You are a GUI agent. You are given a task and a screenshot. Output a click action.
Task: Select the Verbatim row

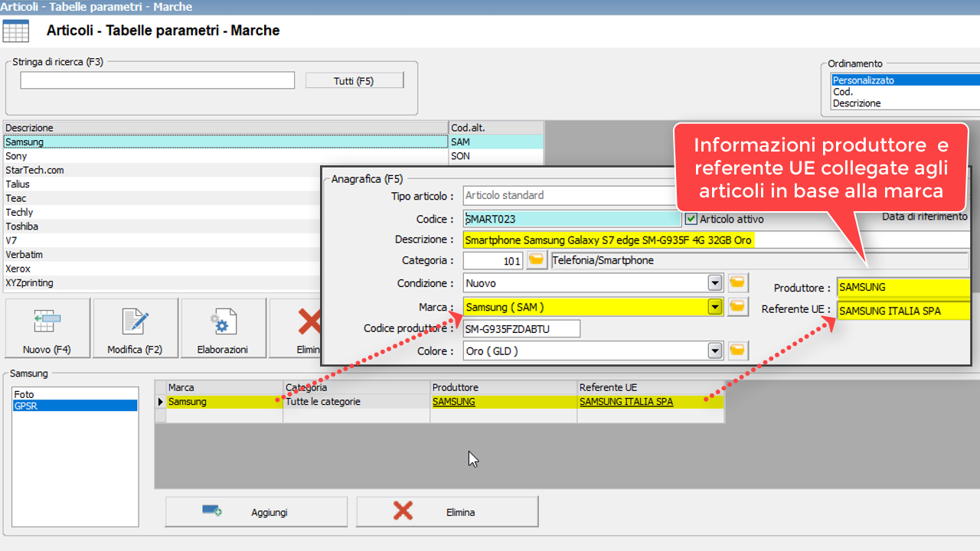tap(162, 254)
